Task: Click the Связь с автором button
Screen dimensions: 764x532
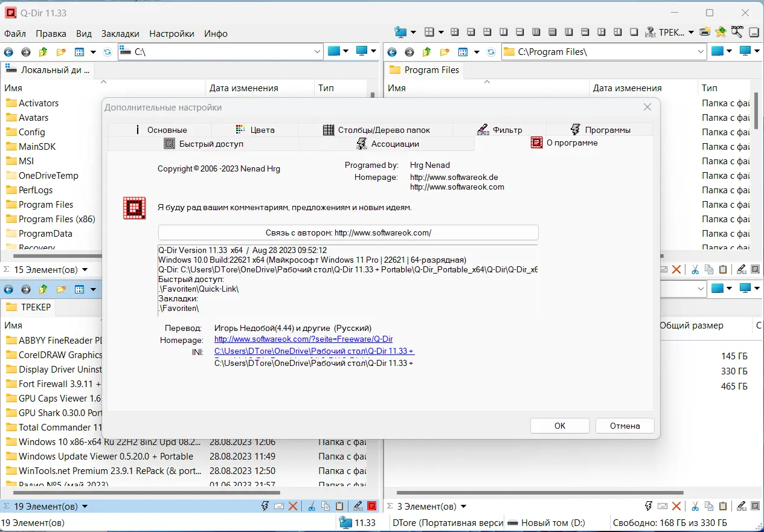Action: (348, 232)
